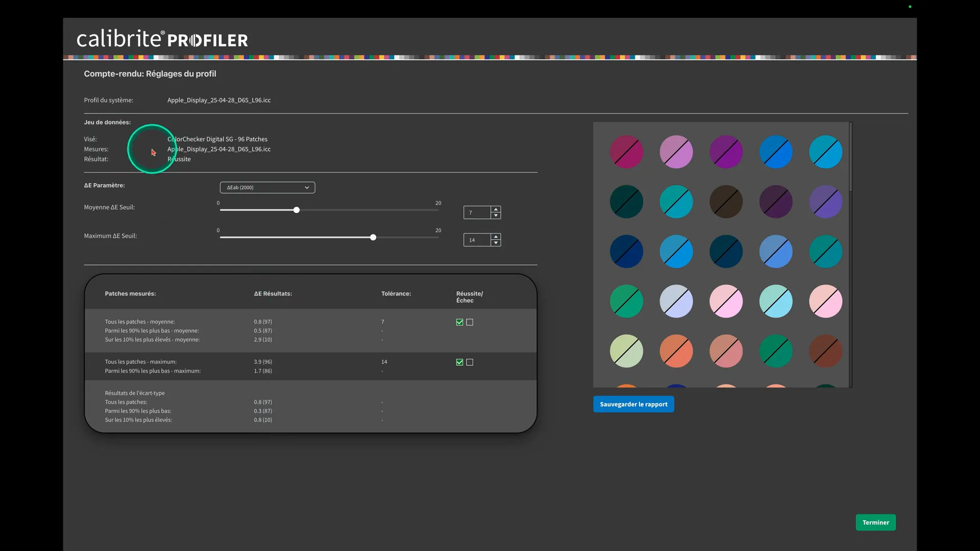Image resolution: width=980 pixels, height=551 pixels.
Task: Select the pale lavender patch in fourth row
Action: pyautogui.click(x=676, y=302)
